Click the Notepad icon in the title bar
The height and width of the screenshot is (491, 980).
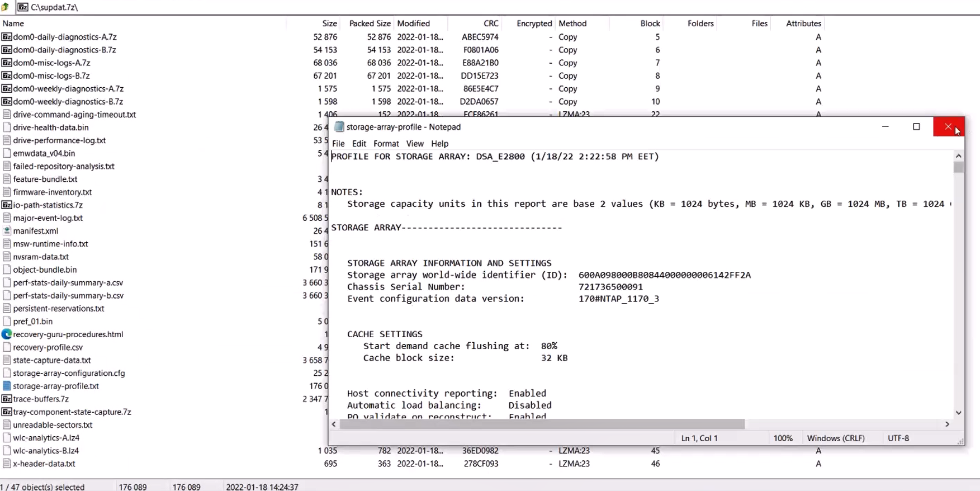(339, 127)
